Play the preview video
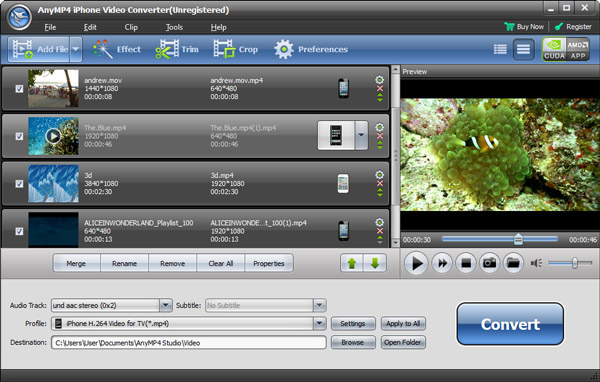Screen dimensions: 600x382 (x=416, y=263)
